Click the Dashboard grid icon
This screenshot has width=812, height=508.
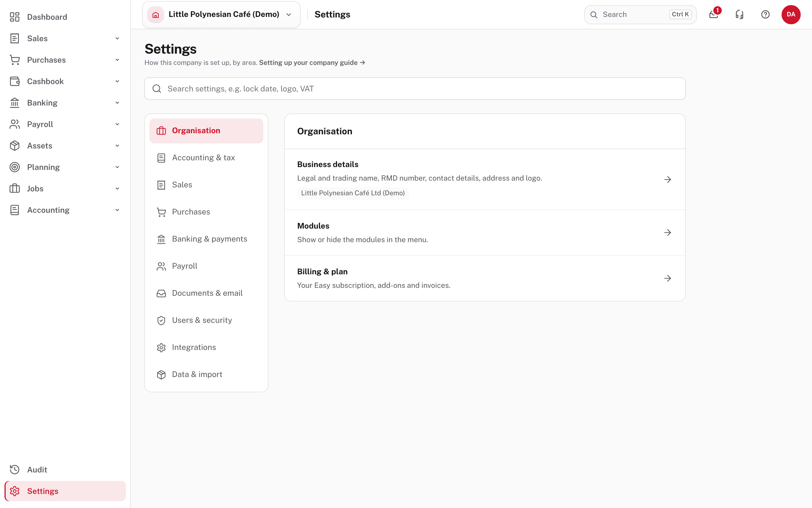[14, 17]
